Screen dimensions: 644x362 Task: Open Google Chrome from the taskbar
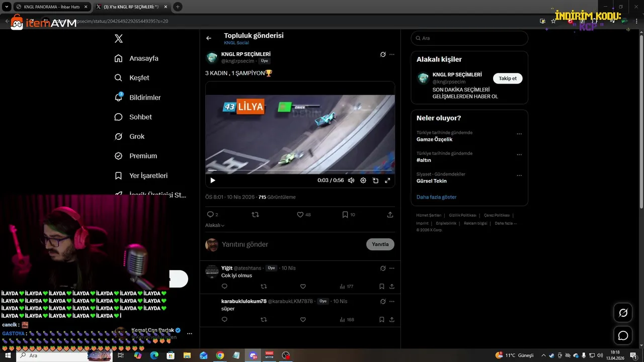[x=220, y=355]
